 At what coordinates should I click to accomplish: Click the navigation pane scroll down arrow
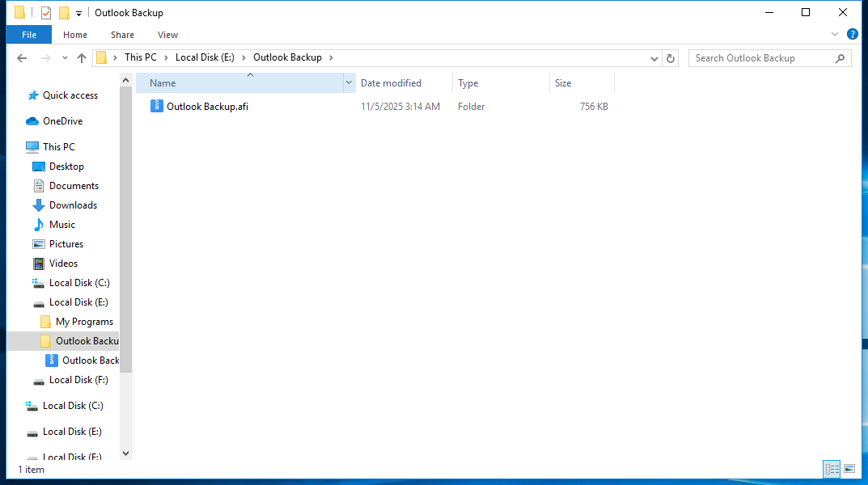click(x=125, y=454)
